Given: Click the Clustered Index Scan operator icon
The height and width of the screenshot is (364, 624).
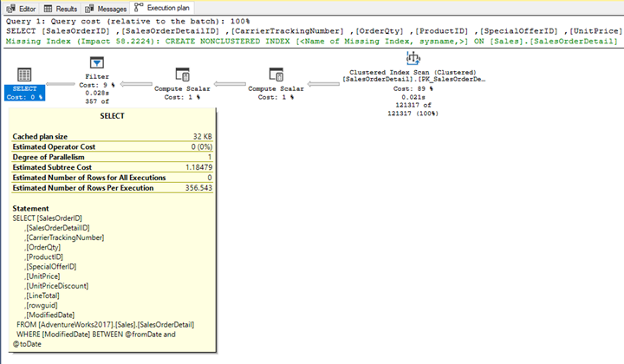Looking at the screenshot, I should point(413,58).
